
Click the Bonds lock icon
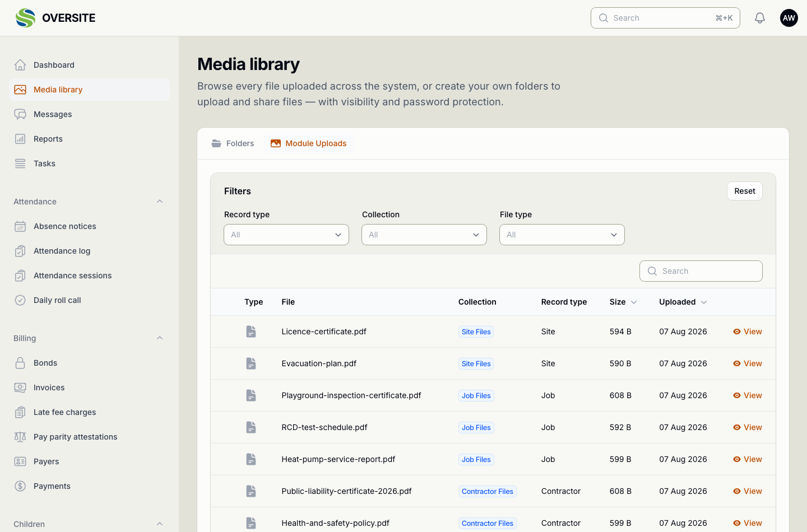[20, 363]
